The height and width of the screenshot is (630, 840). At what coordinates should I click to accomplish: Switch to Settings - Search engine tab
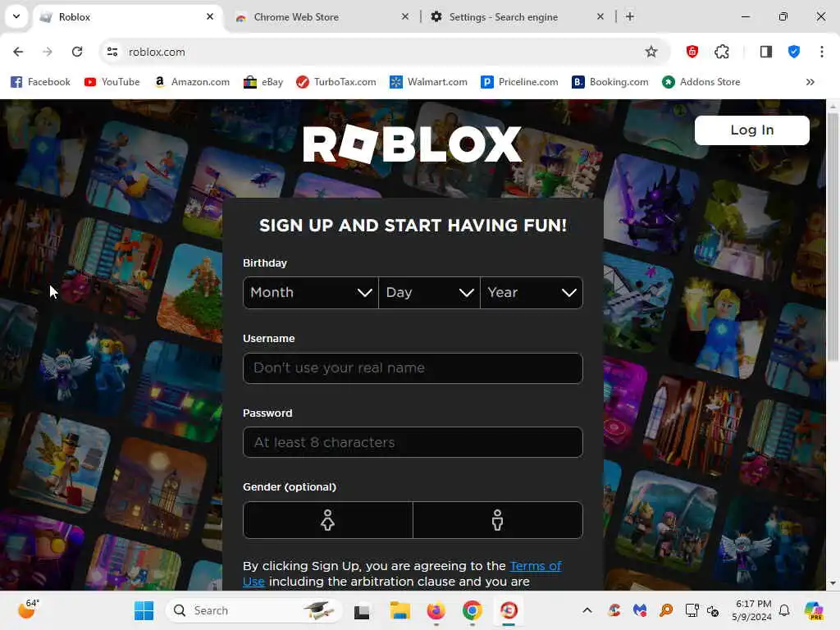518,17
